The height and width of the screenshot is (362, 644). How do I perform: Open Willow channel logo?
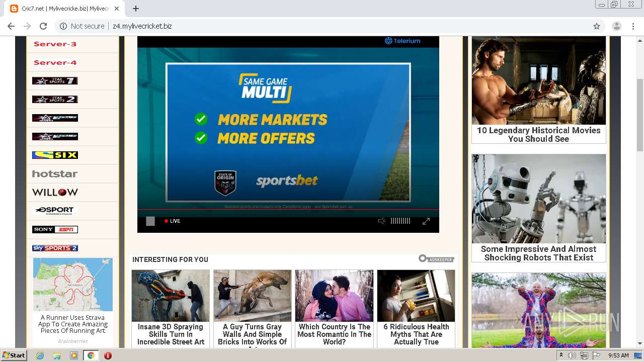point(55,193)
